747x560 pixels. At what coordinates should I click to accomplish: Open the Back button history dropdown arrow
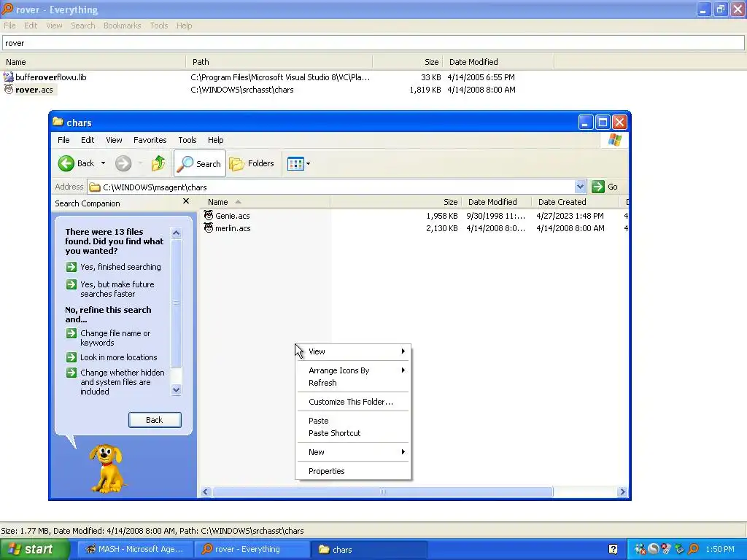(103, 163)
